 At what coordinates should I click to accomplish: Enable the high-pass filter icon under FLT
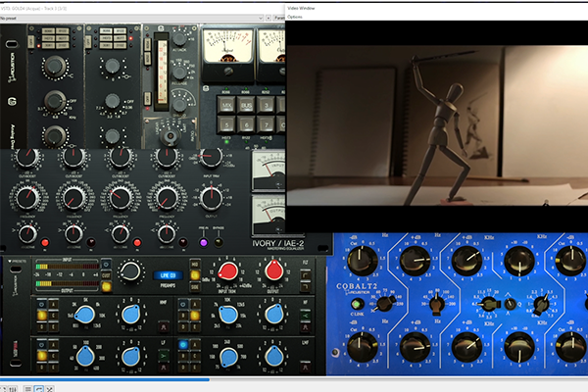click(x=306, y=275)
